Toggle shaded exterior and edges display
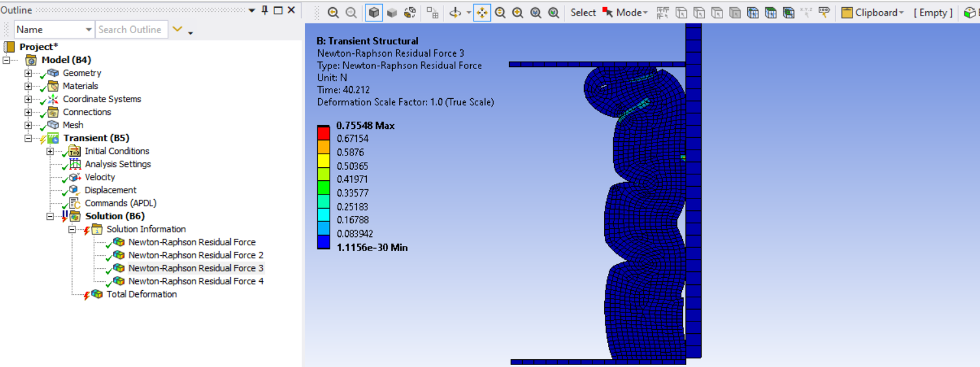The height and width of the screenshot is (367, 980). (x=374, y=12)
